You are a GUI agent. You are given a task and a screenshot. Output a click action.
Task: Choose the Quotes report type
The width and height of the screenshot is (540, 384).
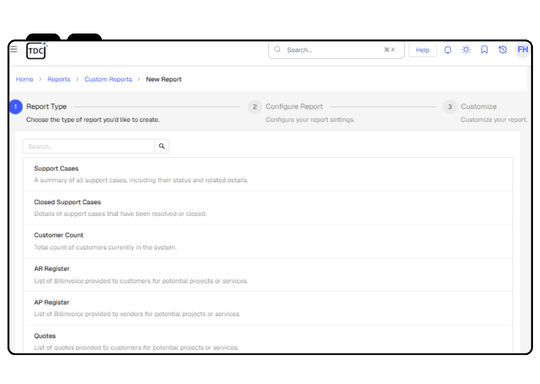point(268,339)
